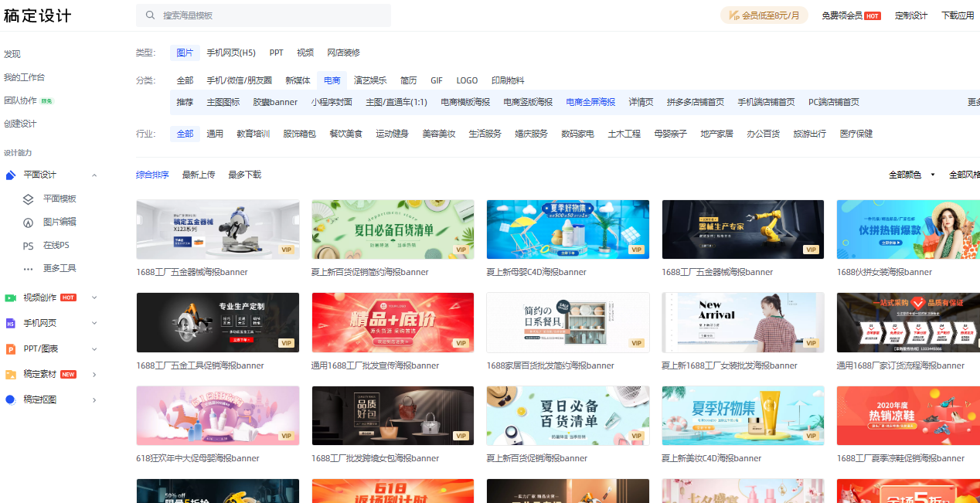Click the 会员低至8元/月 button
980x503 pixels.
(764, 15)
